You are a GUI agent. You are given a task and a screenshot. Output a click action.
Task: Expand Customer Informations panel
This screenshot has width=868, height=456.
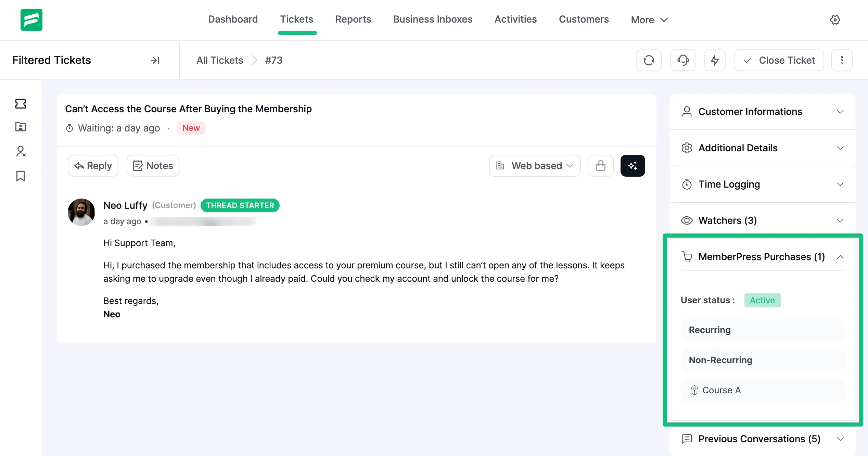click(840, 112)
